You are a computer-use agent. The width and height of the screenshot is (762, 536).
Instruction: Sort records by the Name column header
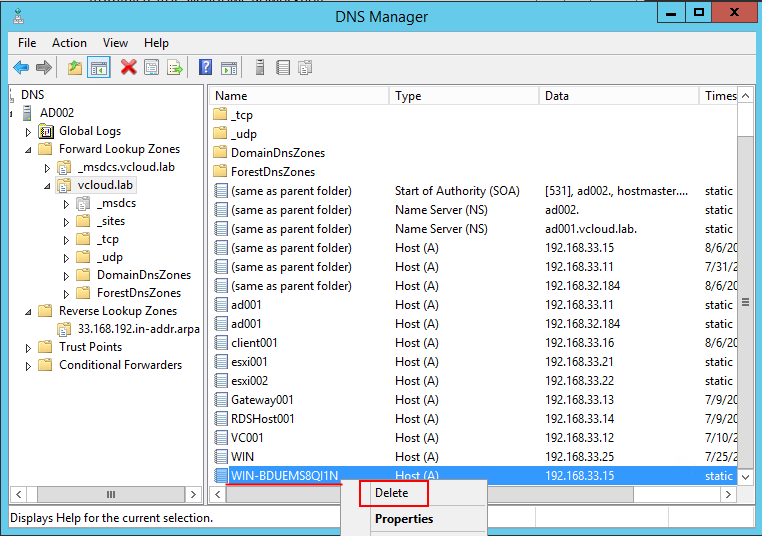pyautogui.click(x=299, y=96)
